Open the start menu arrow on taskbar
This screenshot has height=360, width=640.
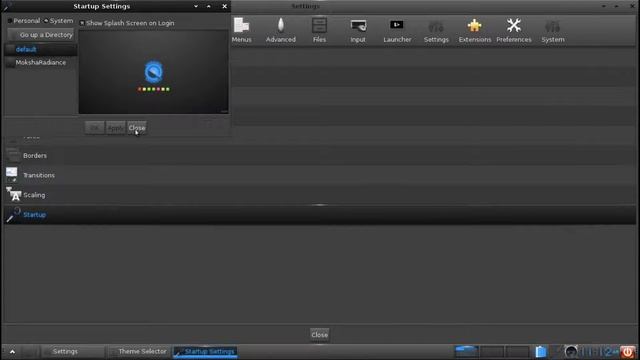point(12,352)
